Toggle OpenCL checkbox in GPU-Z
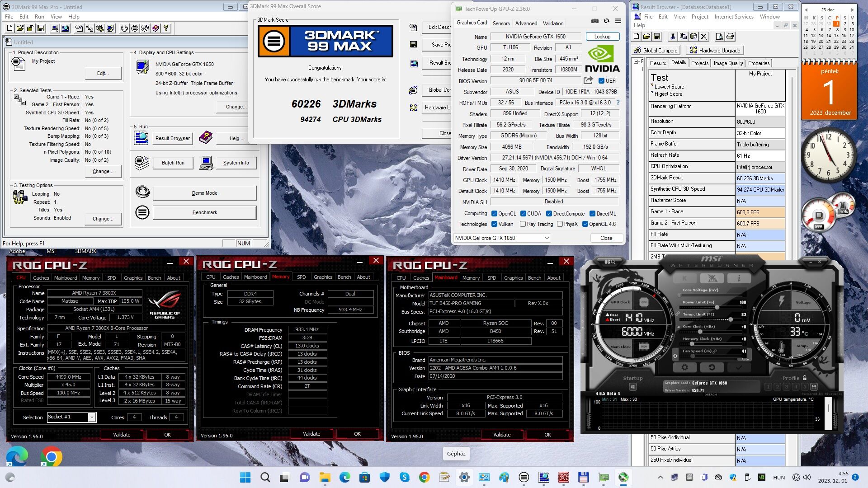Screen dimensions: 868x488 click(494, 214)
